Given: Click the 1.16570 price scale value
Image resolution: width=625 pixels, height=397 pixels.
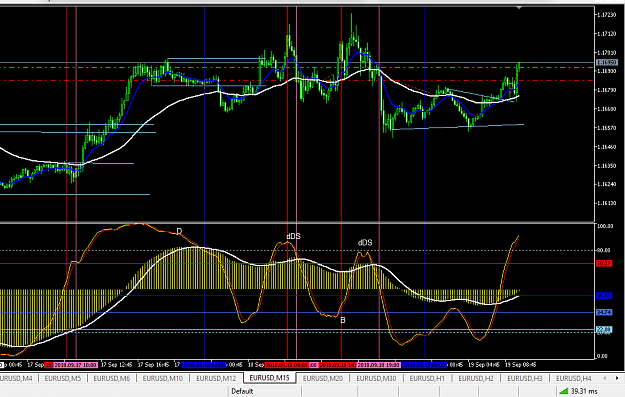Looking at the screenshot, I should [x=607, y=128].
